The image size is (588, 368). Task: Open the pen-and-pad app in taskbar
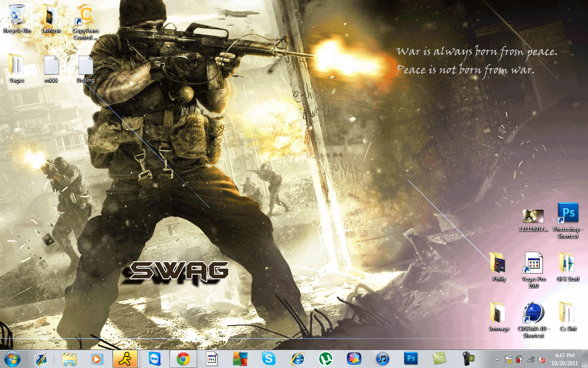click(41, 359)
